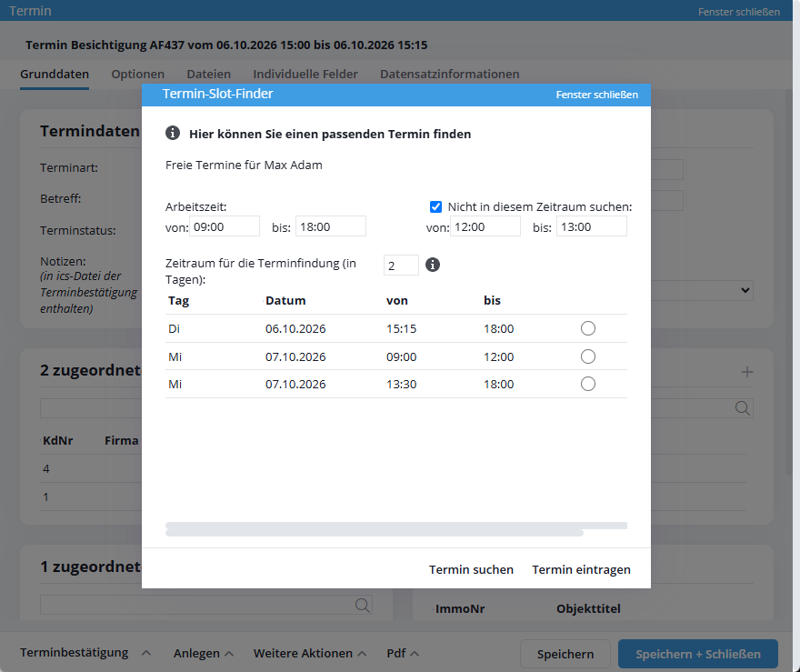Click KdNr row 4
This screenshot has width=800, height=672.
click(x=46, y=468)
